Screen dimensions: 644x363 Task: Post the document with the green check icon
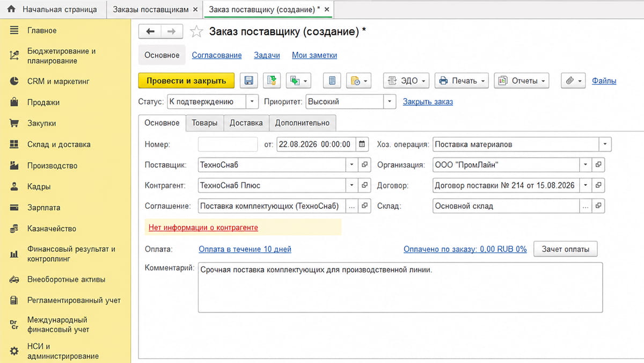pyautogui.click(x=272, y=81)
